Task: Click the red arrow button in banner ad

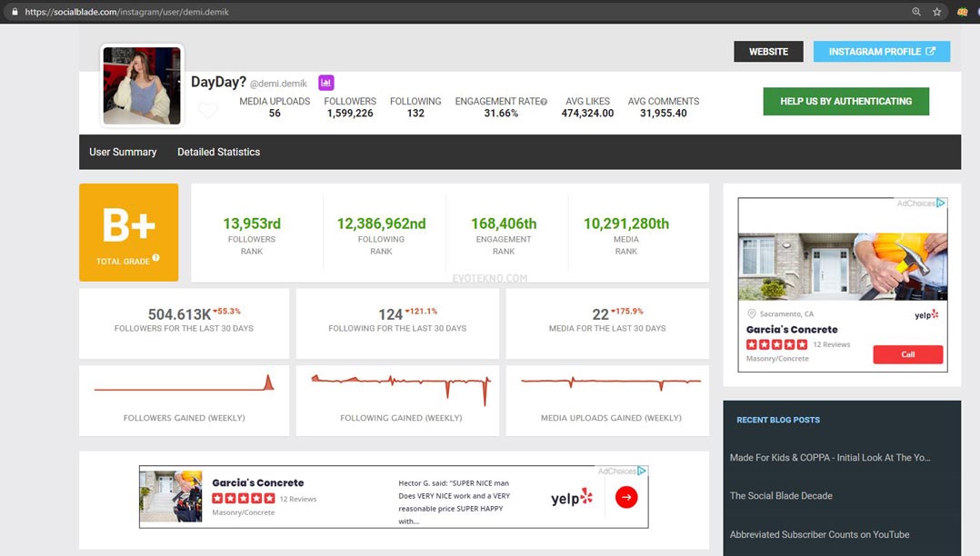Action: tap(626, 497)
